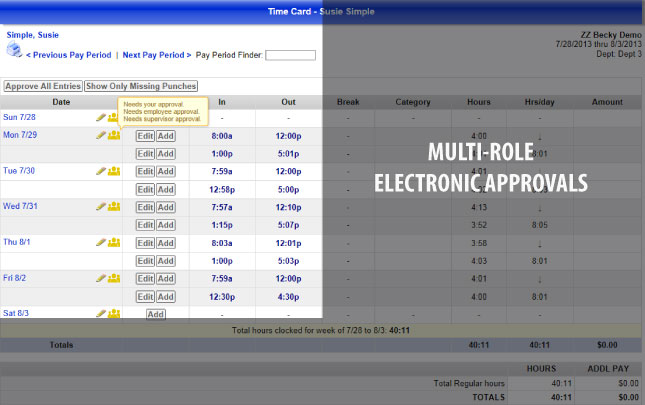Click the approval people icon for Tue 7/30
This screenshot has width=645, height=405.
tap(113, 171)
